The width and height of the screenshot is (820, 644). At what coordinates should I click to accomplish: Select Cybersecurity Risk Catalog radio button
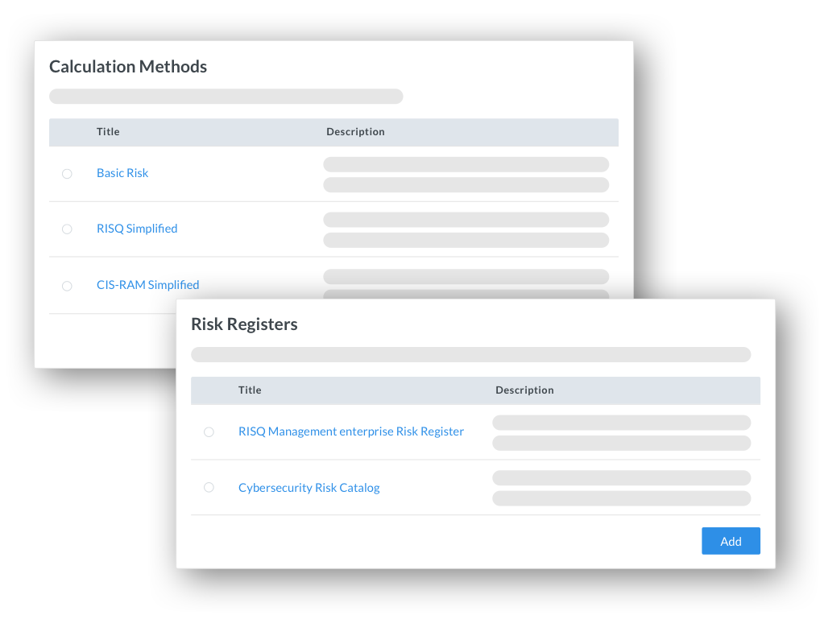click(x=209, y=487)
